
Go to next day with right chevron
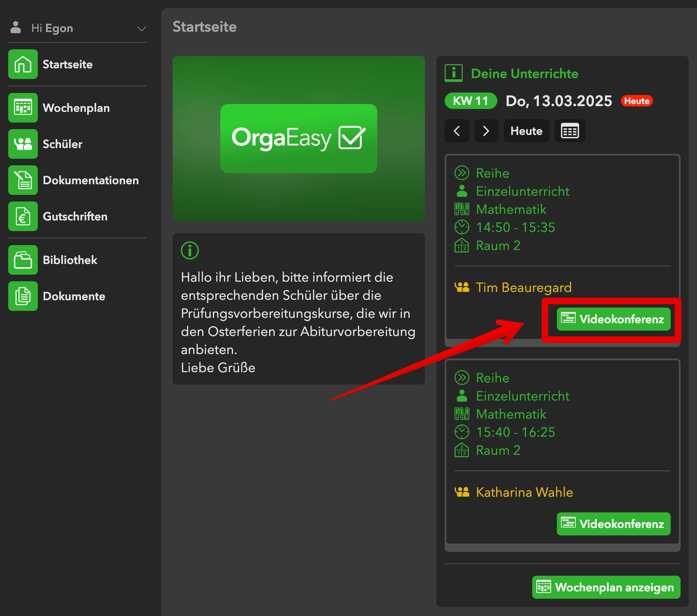pyautogui.click(x=486, y=131)
